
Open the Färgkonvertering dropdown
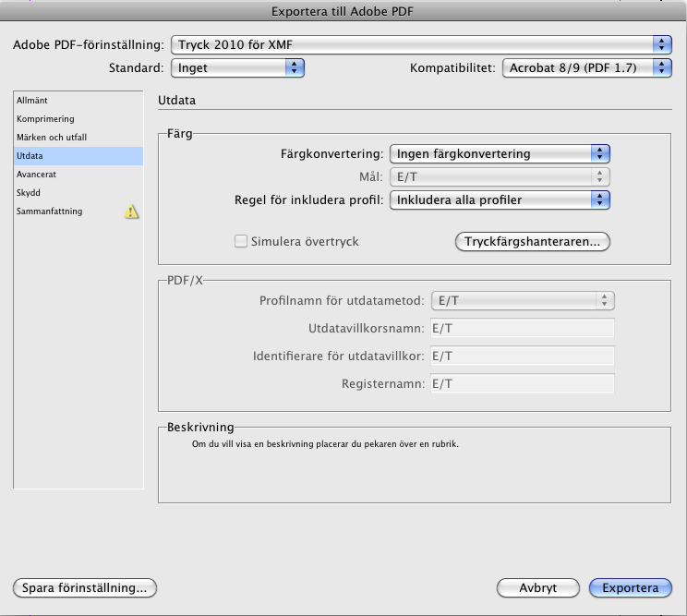click(x=500, y=154)
